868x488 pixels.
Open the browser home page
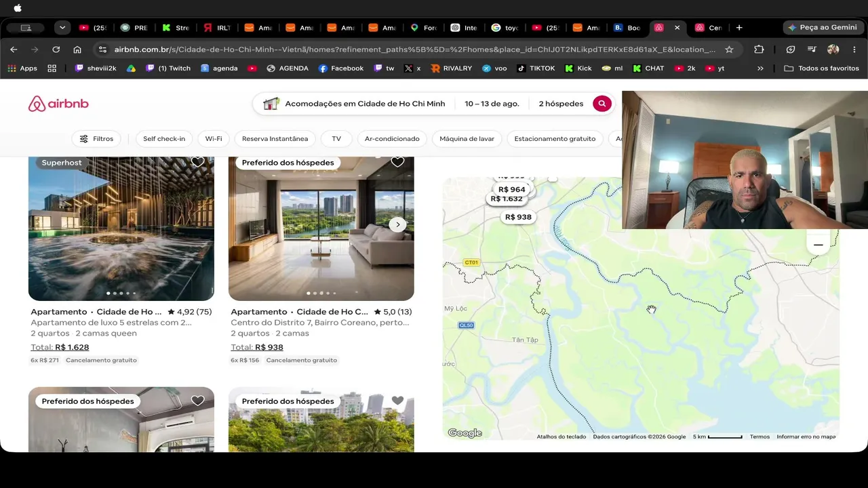[77, 49]
